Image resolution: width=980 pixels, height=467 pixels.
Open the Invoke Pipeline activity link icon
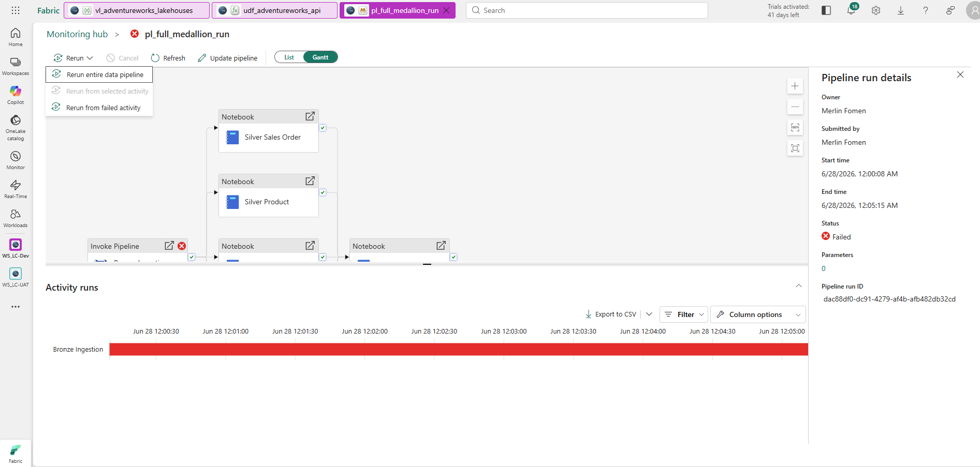point(169,246)
